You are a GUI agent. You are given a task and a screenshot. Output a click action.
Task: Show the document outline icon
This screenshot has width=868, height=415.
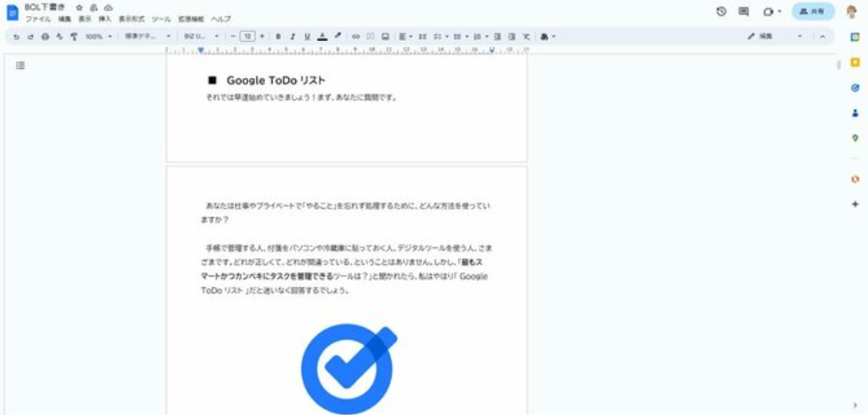point(21,66)
